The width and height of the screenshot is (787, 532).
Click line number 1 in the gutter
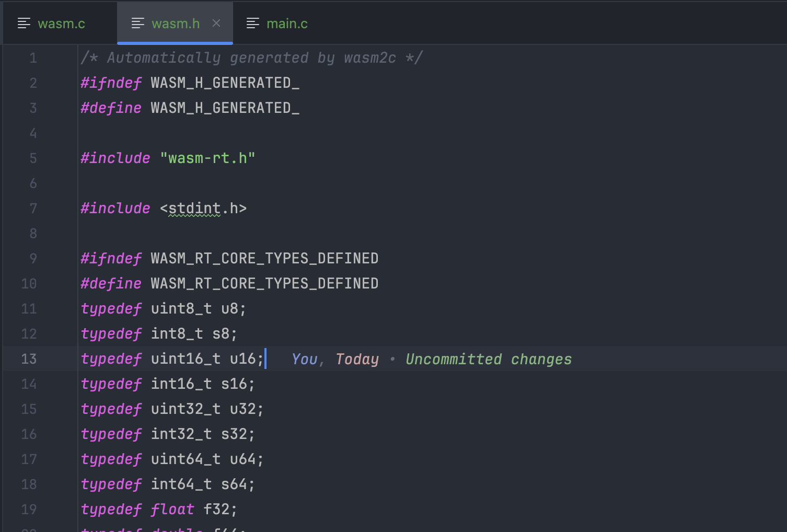33,58
